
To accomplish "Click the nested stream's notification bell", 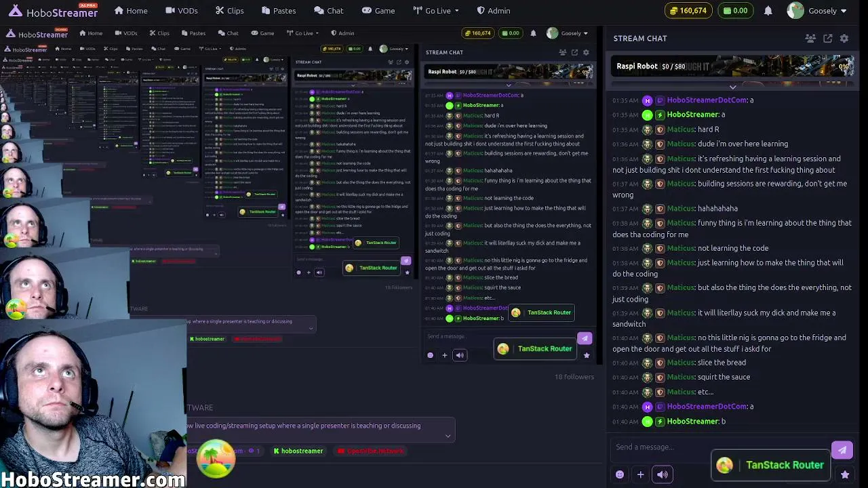I will click(x=533, y=33).
